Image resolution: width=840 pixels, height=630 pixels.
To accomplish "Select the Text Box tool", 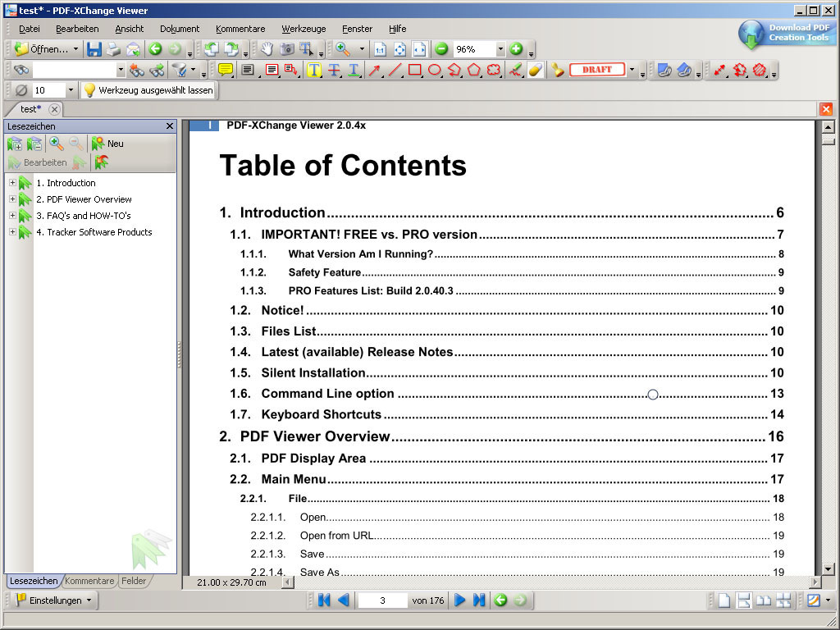I will tap(272, 70).
